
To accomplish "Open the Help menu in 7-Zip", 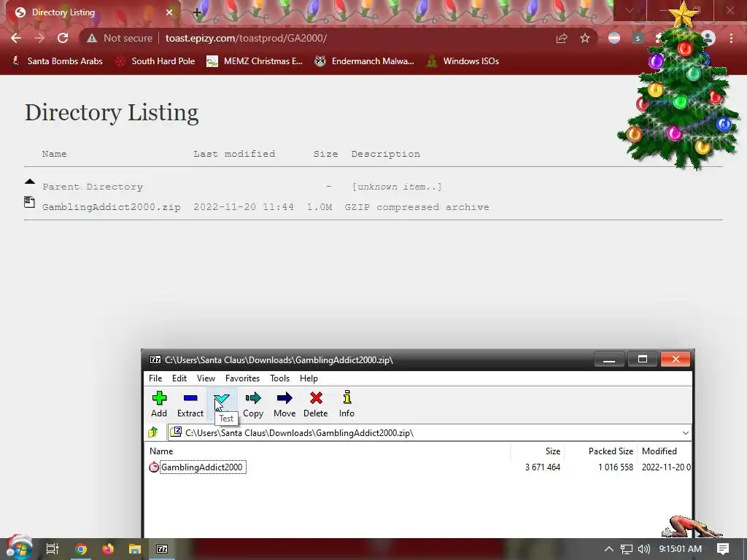I will coord(309,378).
